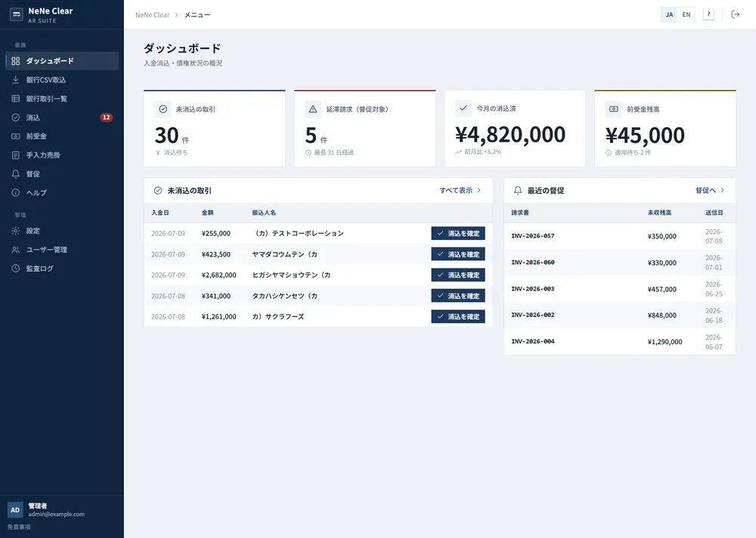Click the AD user avatar

[x=15, y=510]
